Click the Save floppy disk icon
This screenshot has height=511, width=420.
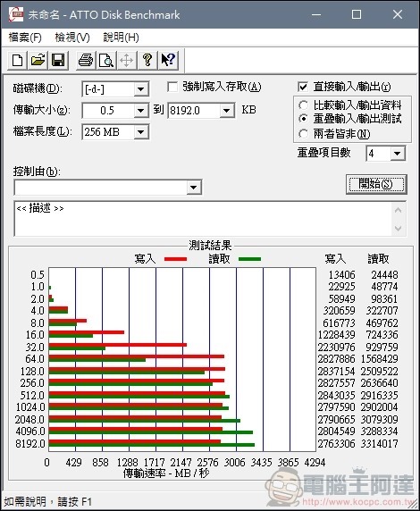point(58,60)
